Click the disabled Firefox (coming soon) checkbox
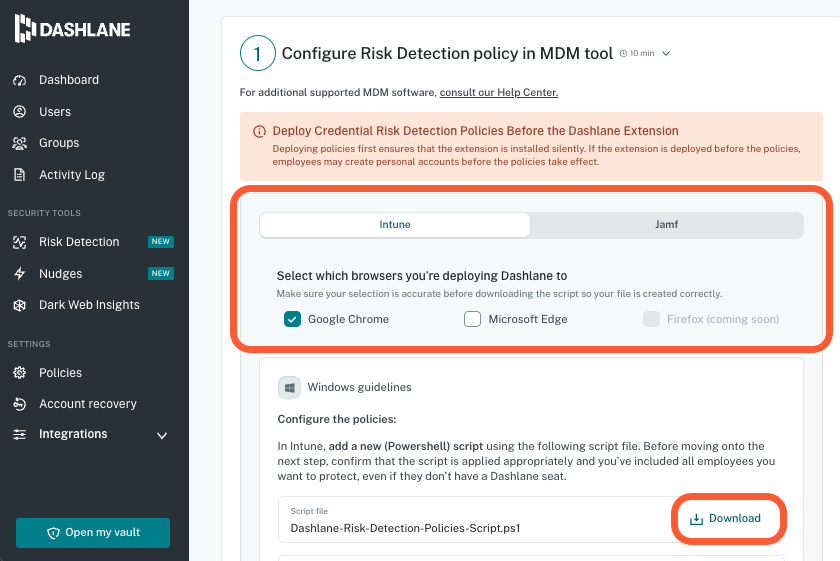The height and width of the screenshot is (561, 840). (651, 319)
